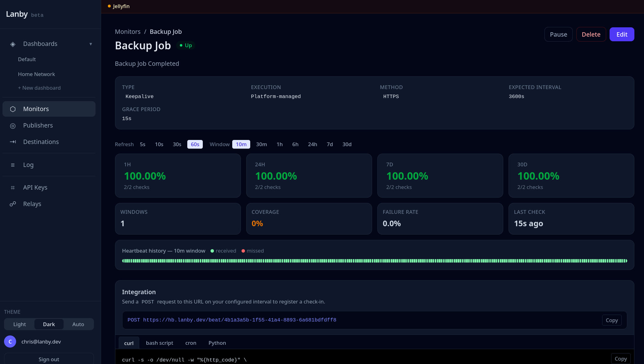Open the bash script tab

(x=159, y=343)
